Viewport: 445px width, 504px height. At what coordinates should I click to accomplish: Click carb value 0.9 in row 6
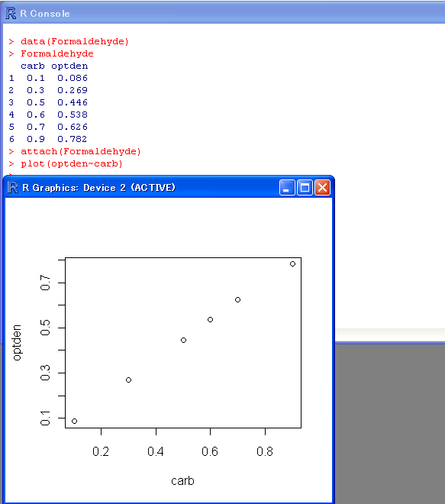pyautogui.click(x=36, y=139)
